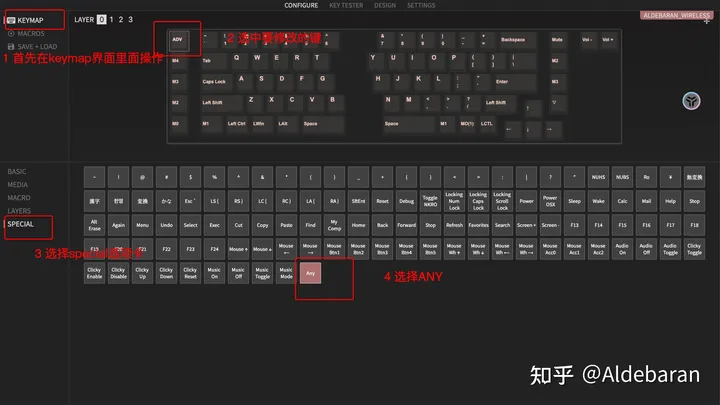Viewport: 720px width, 405px height.
Task: Select the ADV key on keyboard layout
Action: click(x=178, y=41)
